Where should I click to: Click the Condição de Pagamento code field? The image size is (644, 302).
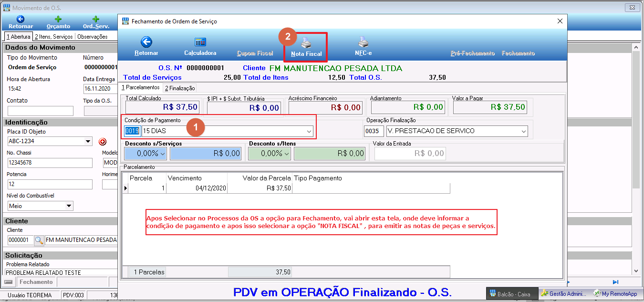tap(132, 131)
